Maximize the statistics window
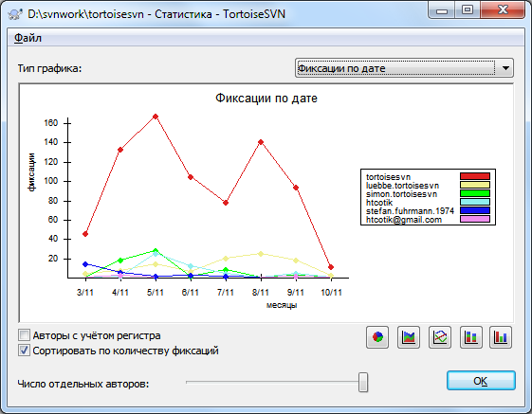 [468, 9]
